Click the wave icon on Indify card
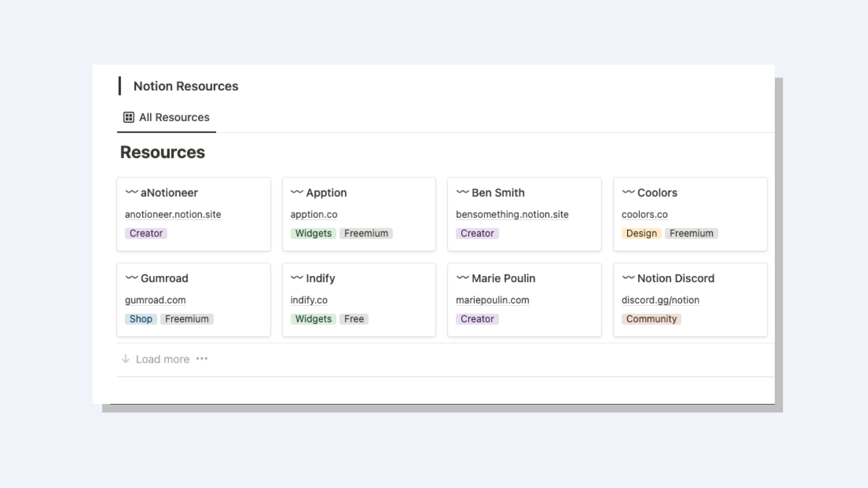The height and width of the screenshot is (488, 868). coord(297,277)
